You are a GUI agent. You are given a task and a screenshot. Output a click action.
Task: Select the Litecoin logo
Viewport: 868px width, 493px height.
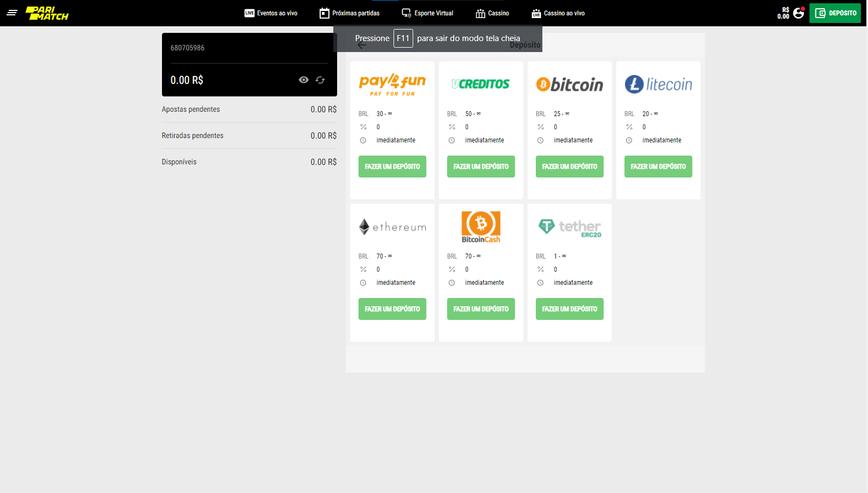[x=658, y=85]
